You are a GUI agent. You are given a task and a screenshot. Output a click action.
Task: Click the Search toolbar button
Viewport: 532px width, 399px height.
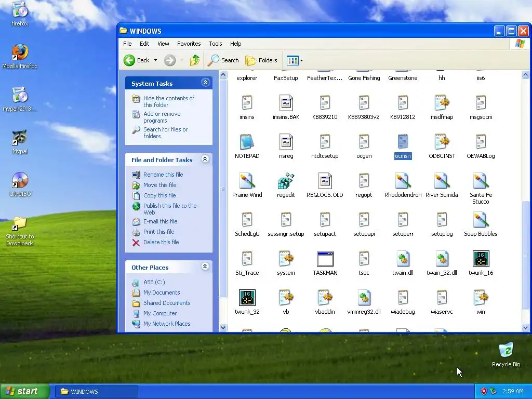pyautogui.click(x=223, y=60)
